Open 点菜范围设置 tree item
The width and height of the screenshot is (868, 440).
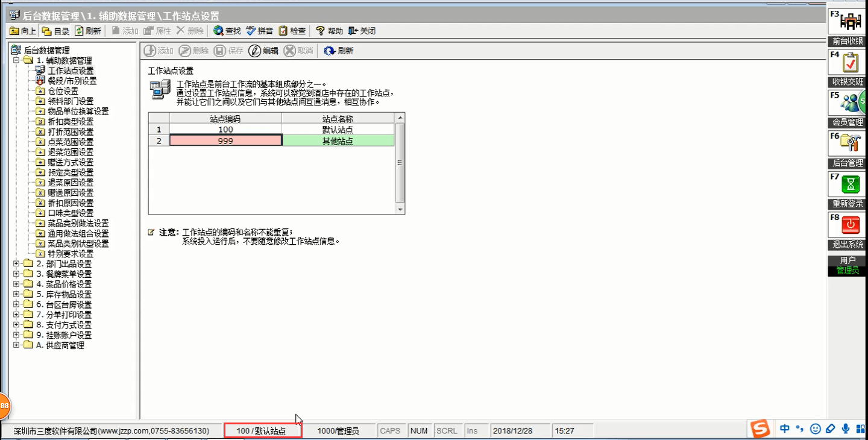click(x=71, y=142)
